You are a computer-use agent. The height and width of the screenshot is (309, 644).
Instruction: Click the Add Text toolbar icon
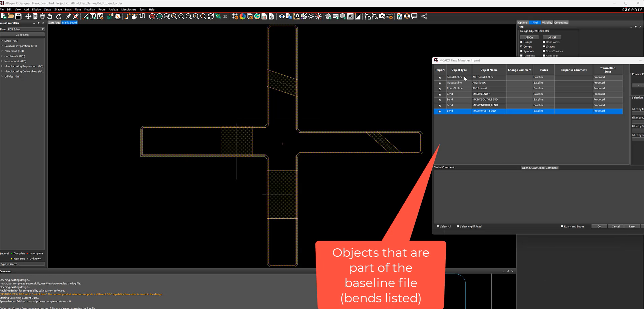(x=93, y=16)
